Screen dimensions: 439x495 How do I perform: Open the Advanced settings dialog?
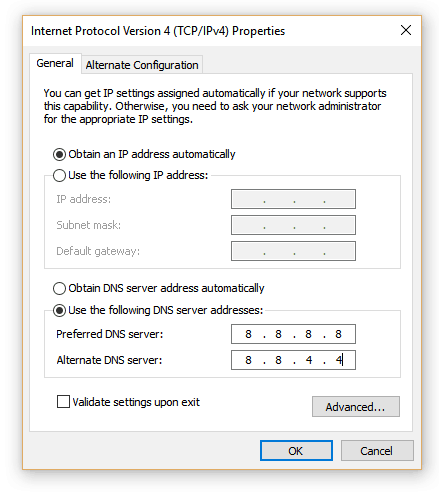[x=356, y=407]
